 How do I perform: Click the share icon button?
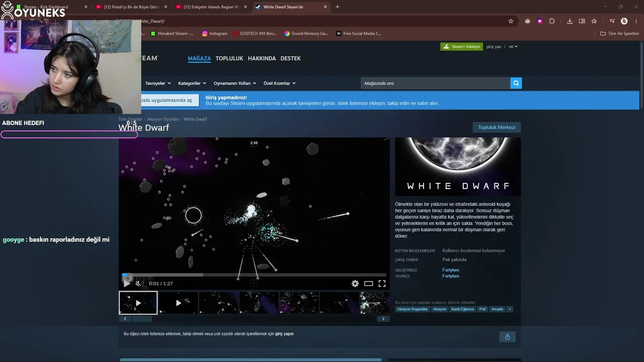click(x=507, y=337)
